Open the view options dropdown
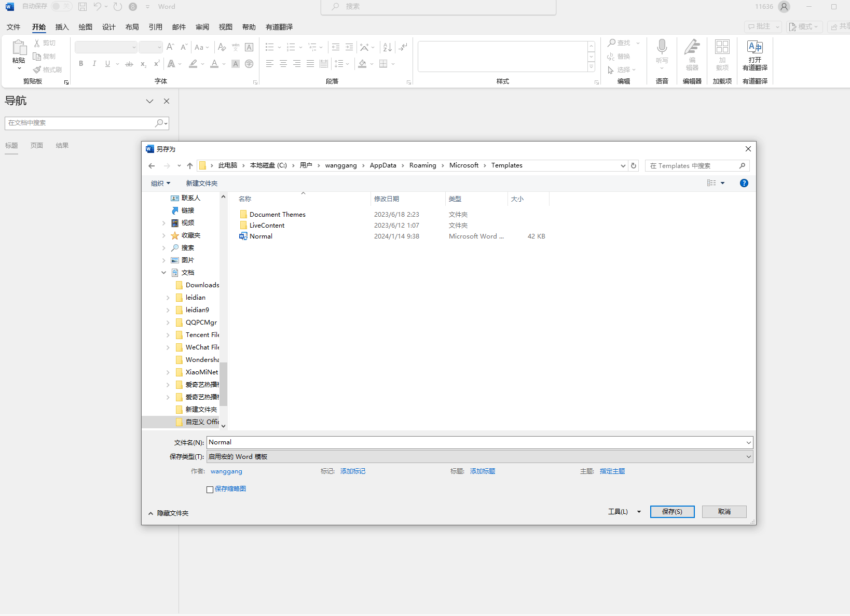The image size is (850, 616). tap(722, 183)
